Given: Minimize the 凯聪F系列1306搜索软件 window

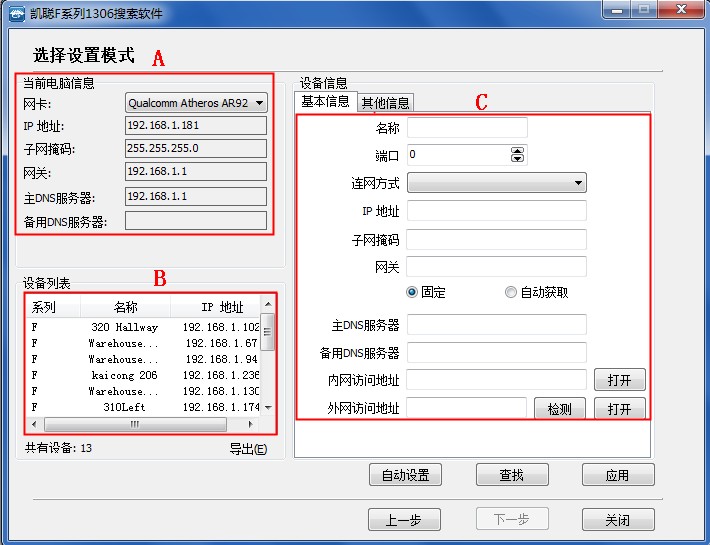Looking at the screenshot, I should [617, 9].
